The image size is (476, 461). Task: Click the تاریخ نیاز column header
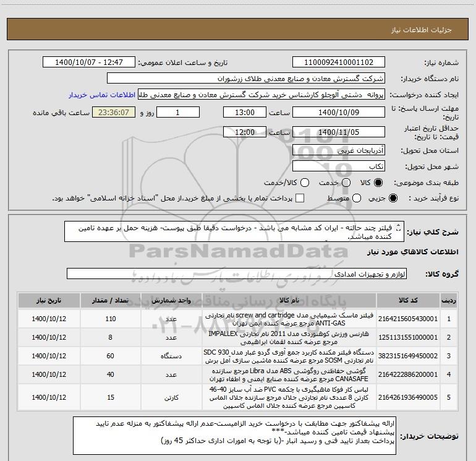coord(49,300)
